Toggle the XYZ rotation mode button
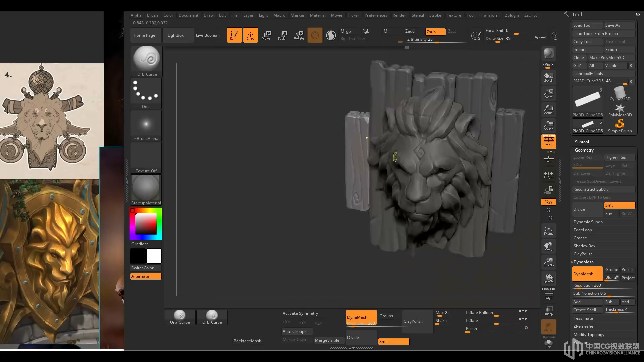 coord(548,202)
